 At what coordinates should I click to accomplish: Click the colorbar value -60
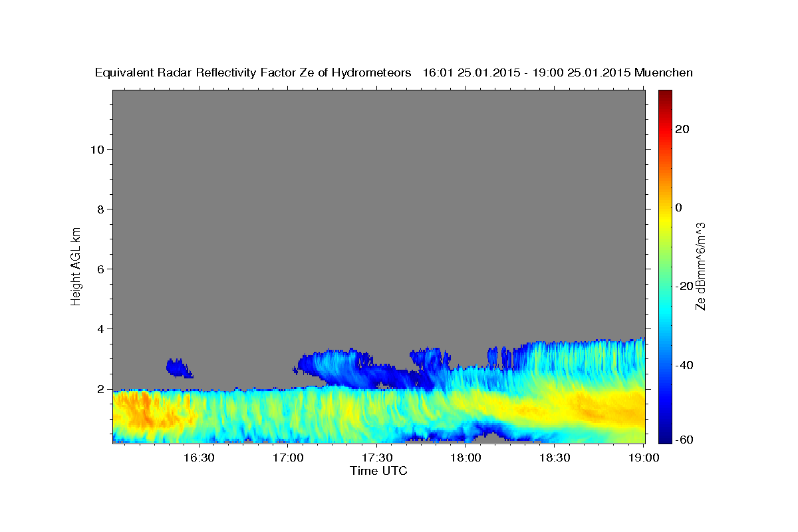(x=685, y=440)
